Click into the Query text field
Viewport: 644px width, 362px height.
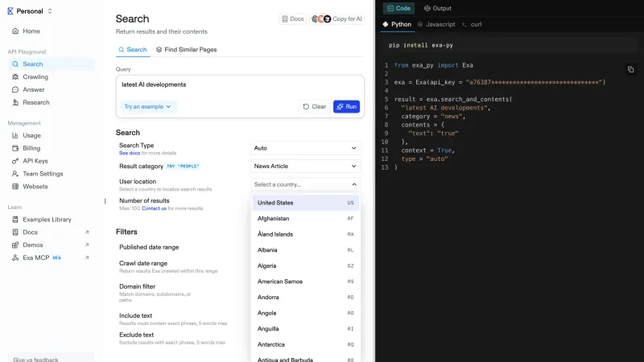click(240, 85)
